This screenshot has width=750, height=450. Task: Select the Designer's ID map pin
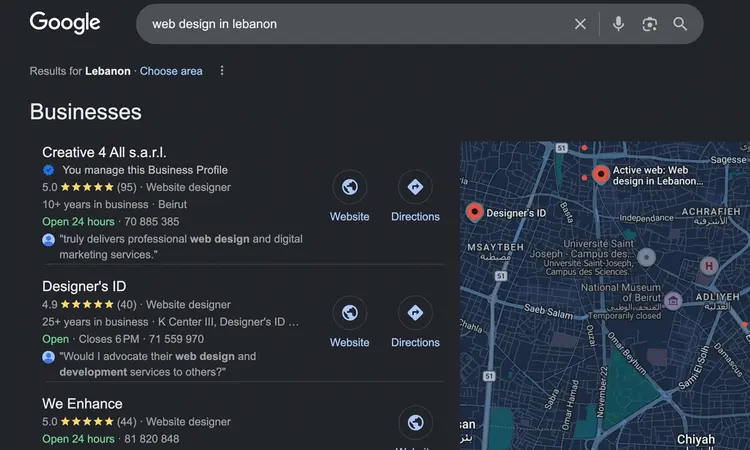coord(475,212)
